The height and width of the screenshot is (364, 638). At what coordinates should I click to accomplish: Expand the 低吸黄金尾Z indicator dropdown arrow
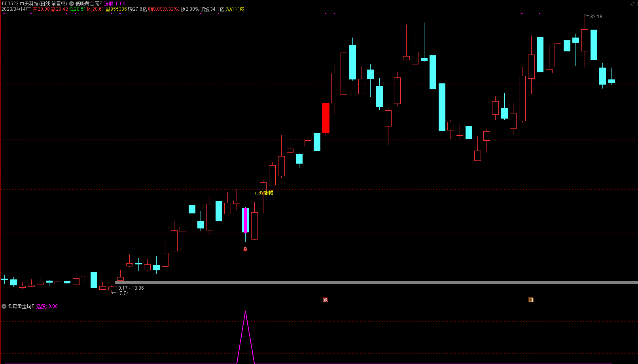click(72, 4)
